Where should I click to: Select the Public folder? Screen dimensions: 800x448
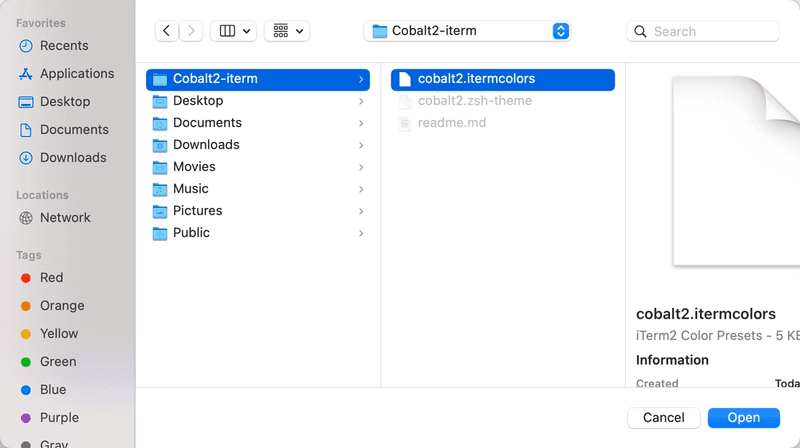[x=258, y=233]
